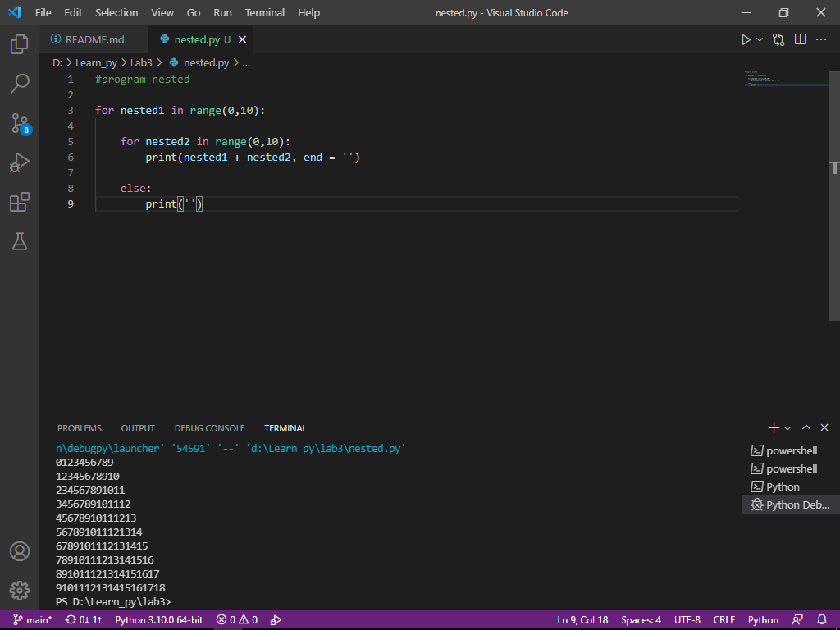Screen dimensions: 840x630
Task: Open the editor More Actions ellipsis
Action: [x=820, y=39]
